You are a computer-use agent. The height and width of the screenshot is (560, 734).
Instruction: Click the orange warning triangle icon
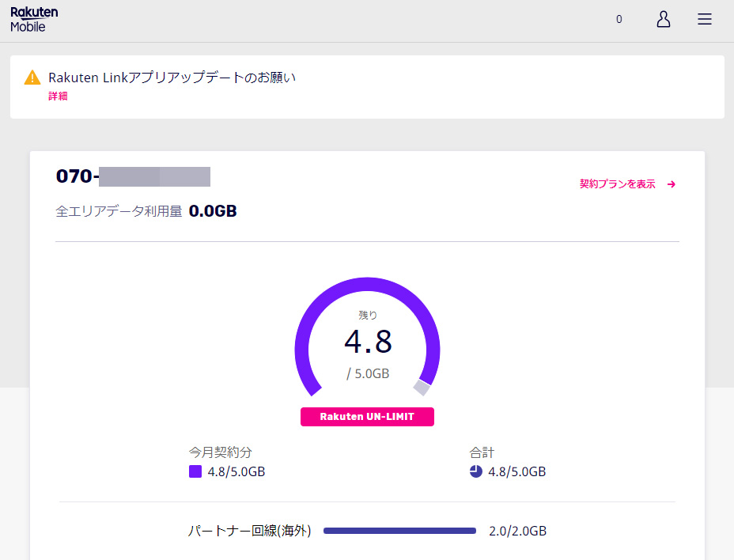(32, 78)
